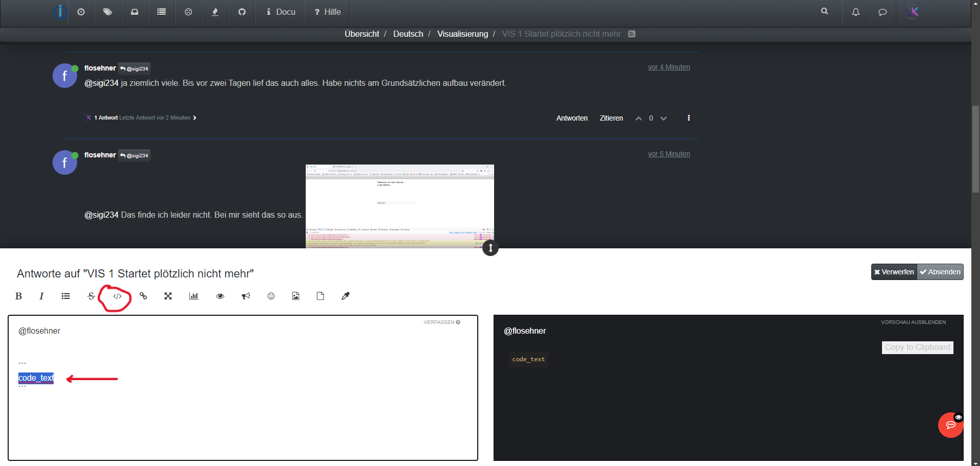Viewport: 980px width, 466px height.
Task: Hide the preview via Vorschau ausblenden
Action: click(913, 322)
